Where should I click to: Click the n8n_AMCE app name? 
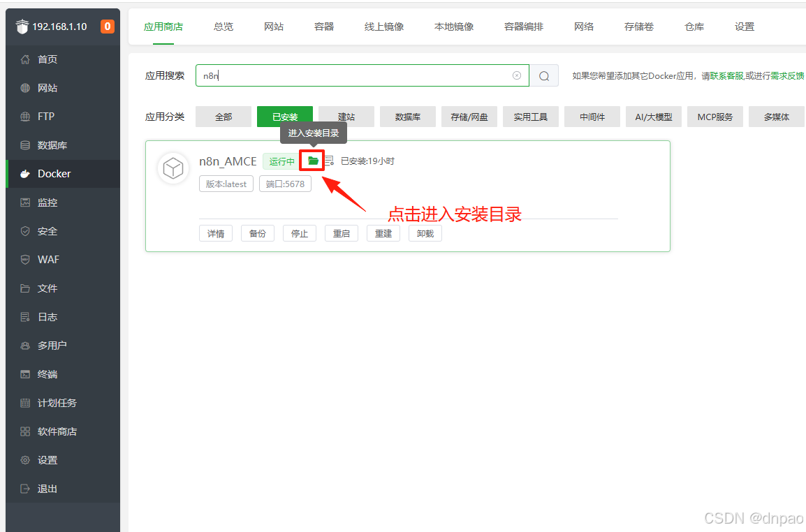coord(228,161)
